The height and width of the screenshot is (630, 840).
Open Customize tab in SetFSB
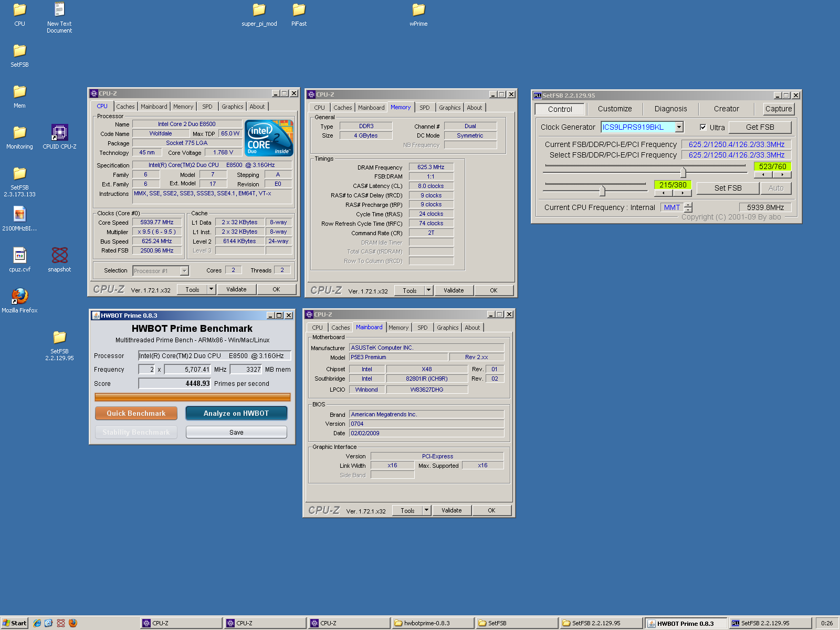pyautogui.click(x=615, y=109)
